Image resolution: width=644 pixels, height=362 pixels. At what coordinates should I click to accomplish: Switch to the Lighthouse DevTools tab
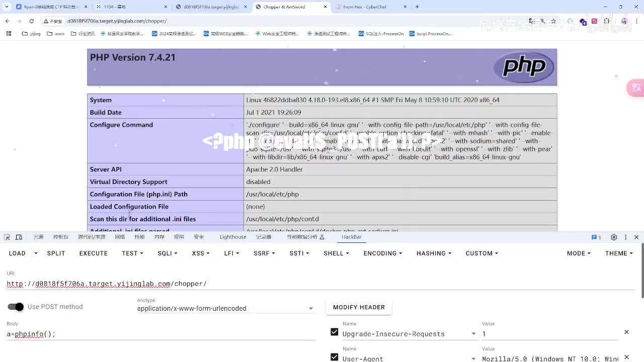point(233,237)
